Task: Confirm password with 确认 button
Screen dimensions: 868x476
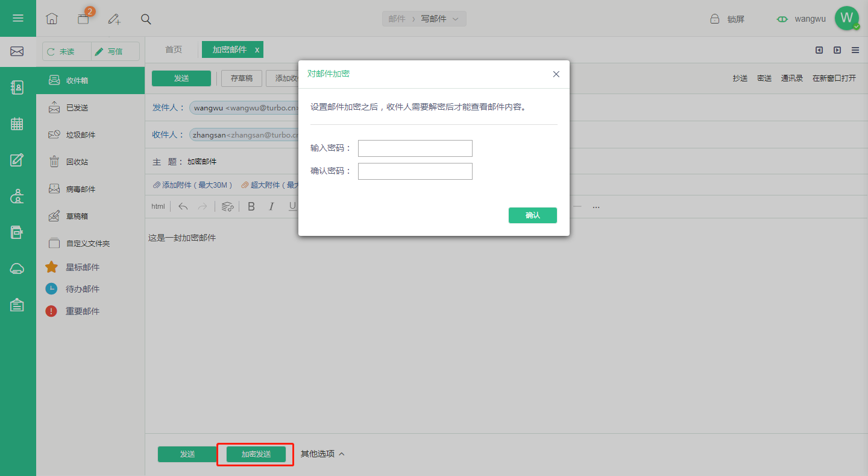Action: 533,215
